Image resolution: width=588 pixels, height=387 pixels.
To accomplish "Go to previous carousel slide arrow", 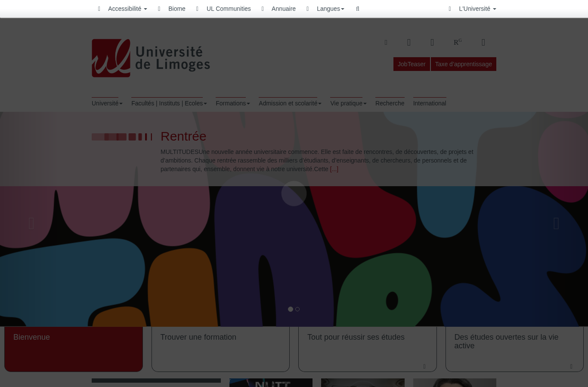I will click(x=31, y=224).
